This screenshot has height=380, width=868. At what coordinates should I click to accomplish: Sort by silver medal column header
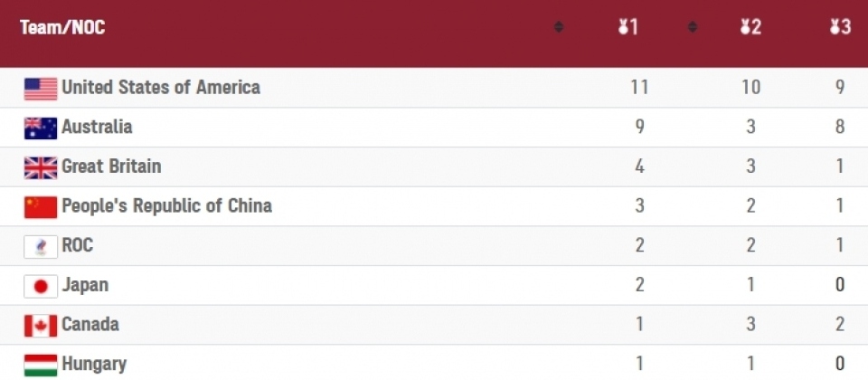[x=750, y=27]
